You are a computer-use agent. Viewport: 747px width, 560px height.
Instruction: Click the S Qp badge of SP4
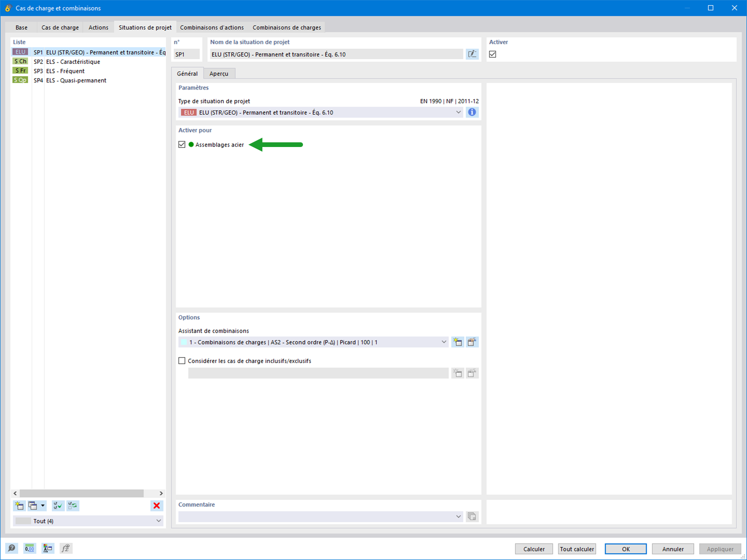tap(21, 80)
